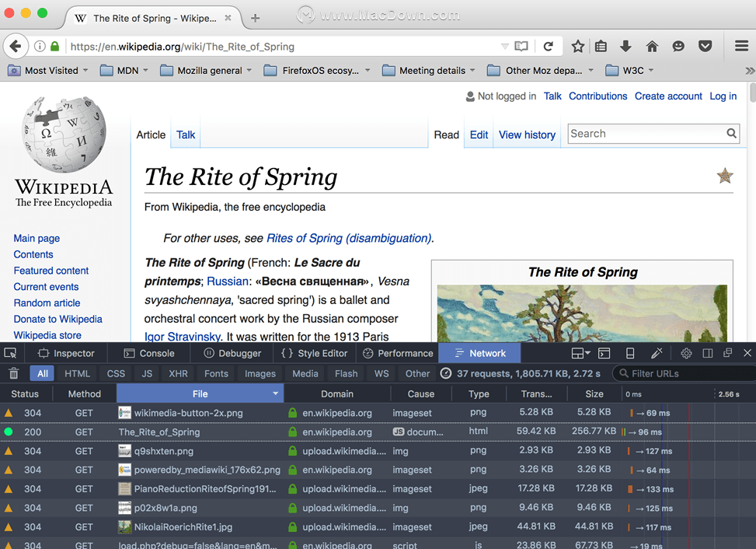Image resolution: width=756 pixels, height=549 pixels.
Task: Dock devtools to side of window
Action: click(x=708, y=353)
